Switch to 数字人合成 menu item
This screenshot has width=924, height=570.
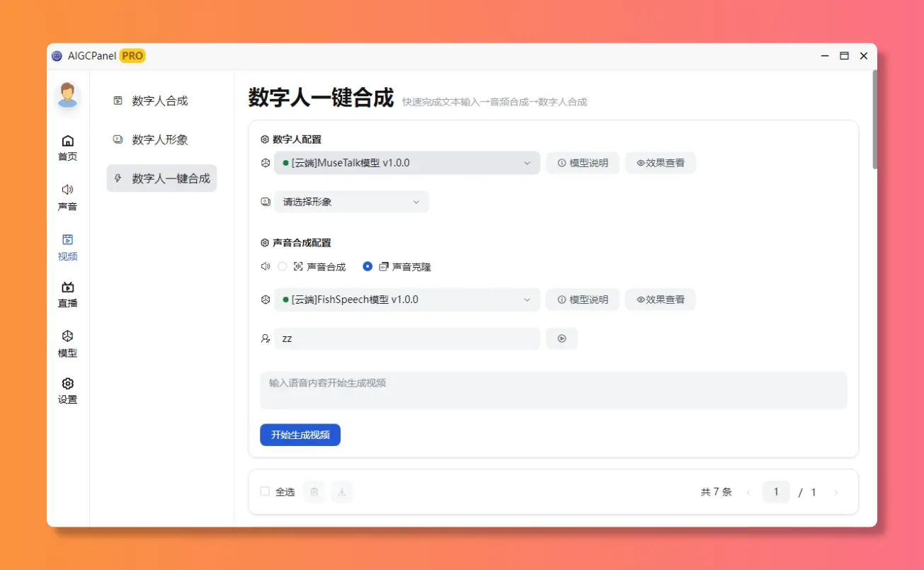tap(161, 101)
